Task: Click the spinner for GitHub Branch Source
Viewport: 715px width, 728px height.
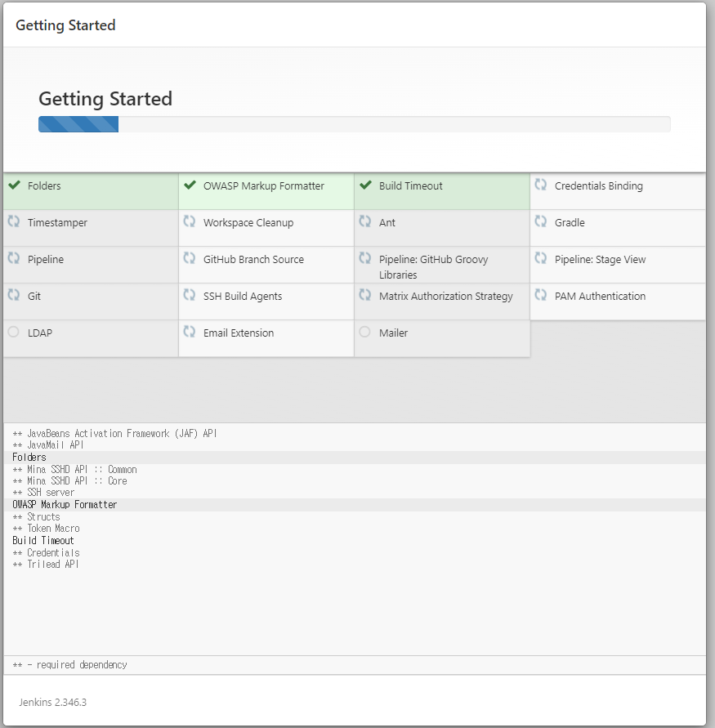Action: [x=190, y=258]
